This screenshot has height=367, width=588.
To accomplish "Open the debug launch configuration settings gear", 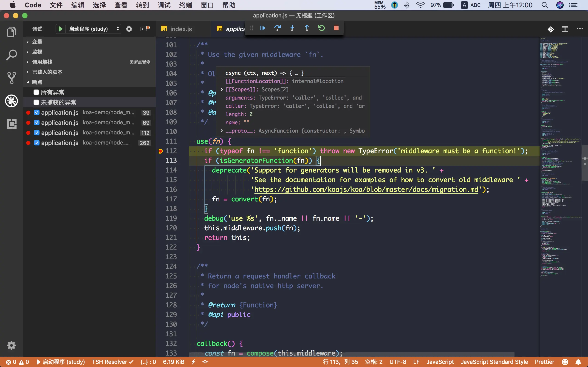I will point(129,29).
